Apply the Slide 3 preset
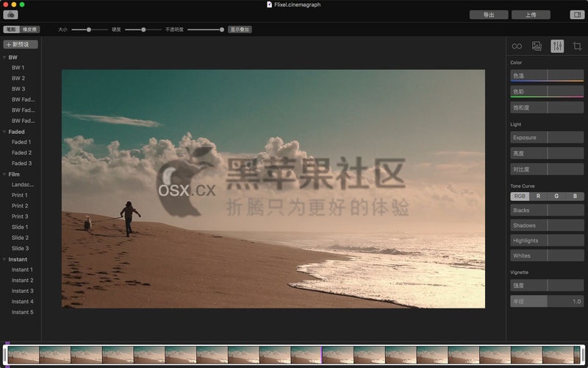The width and height of the screenshot is (588, 368). pyautogui.click(x=20, y=248)
